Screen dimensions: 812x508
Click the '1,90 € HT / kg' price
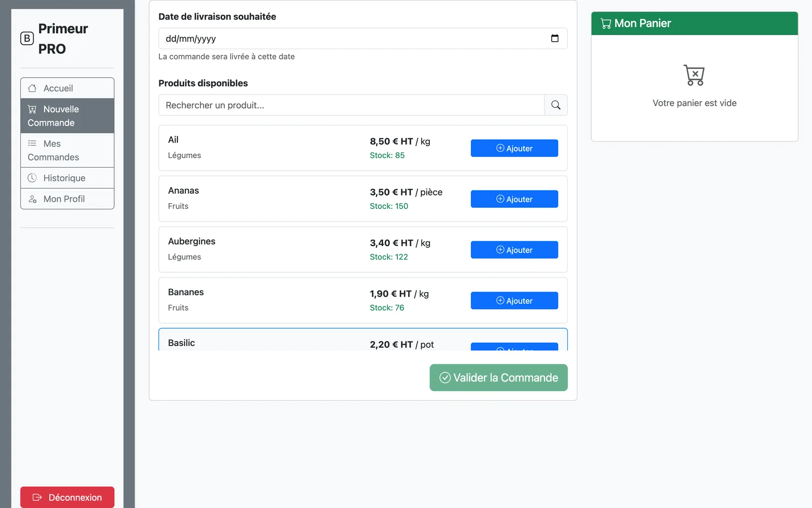click(399, 294)
